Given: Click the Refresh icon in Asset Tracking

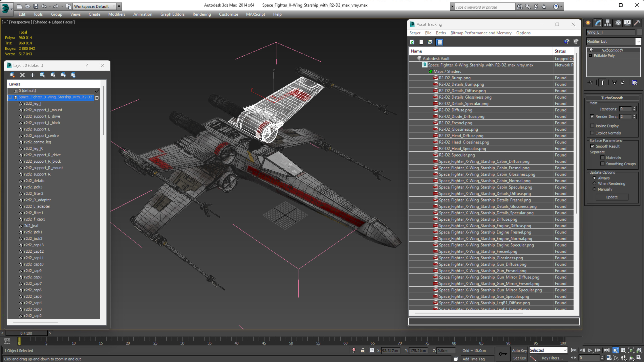Looking at the screenshot, I should 412,42.
